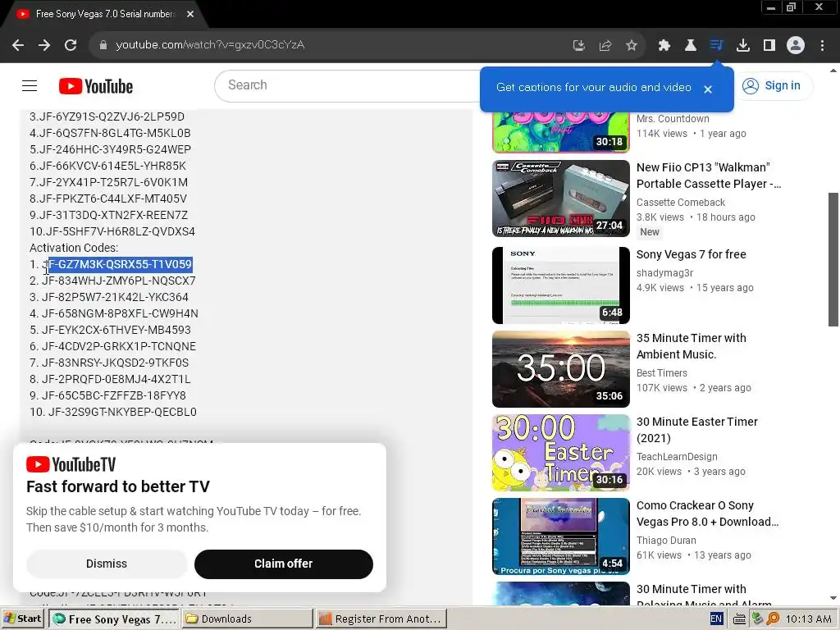
Task: Click the address bar URL
Action: point(210,45)
